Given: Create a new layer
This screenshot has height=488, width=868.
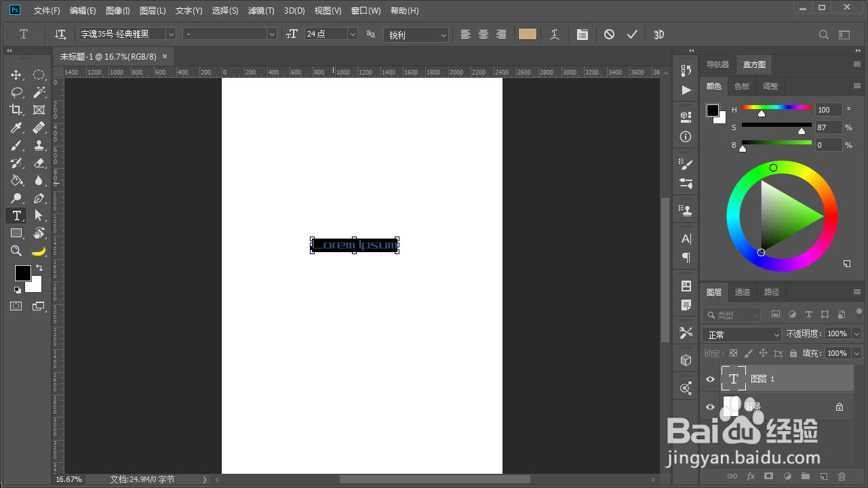Looking at the screenshot, I should click(x=824, y=476).
